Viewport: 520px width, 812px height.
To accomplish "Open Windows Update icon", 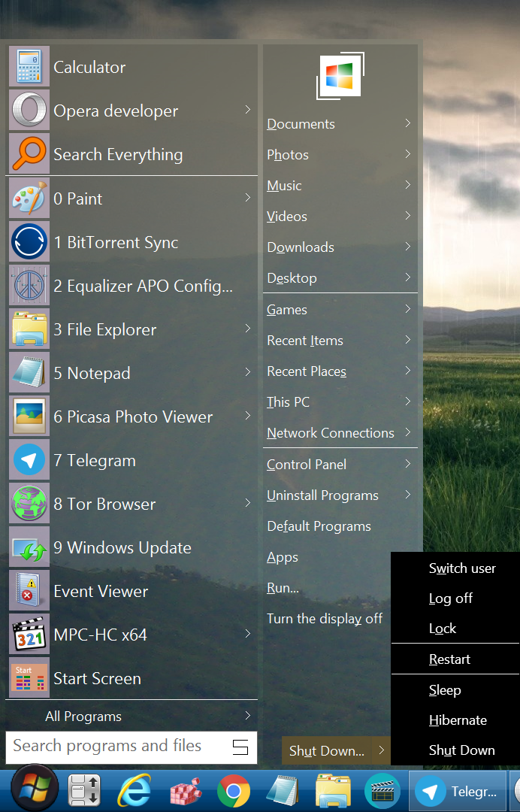I will 29,548.
